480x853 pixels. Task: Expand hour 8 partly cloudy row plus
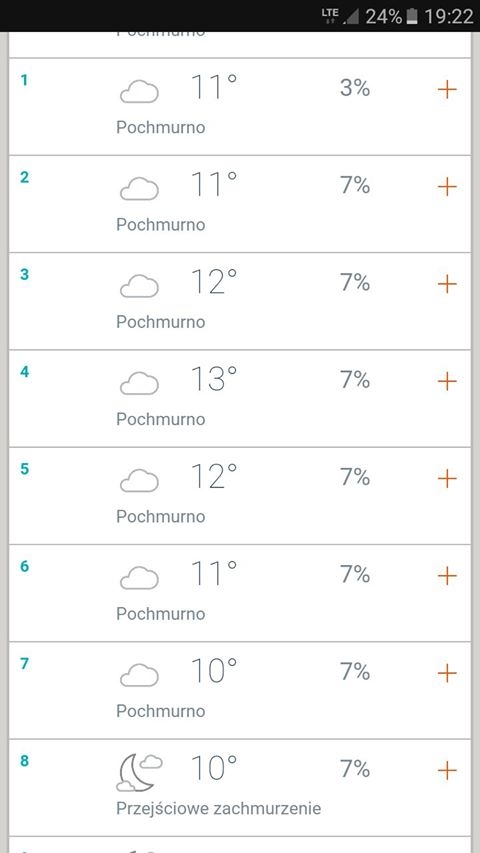click(x=447, y=770)
